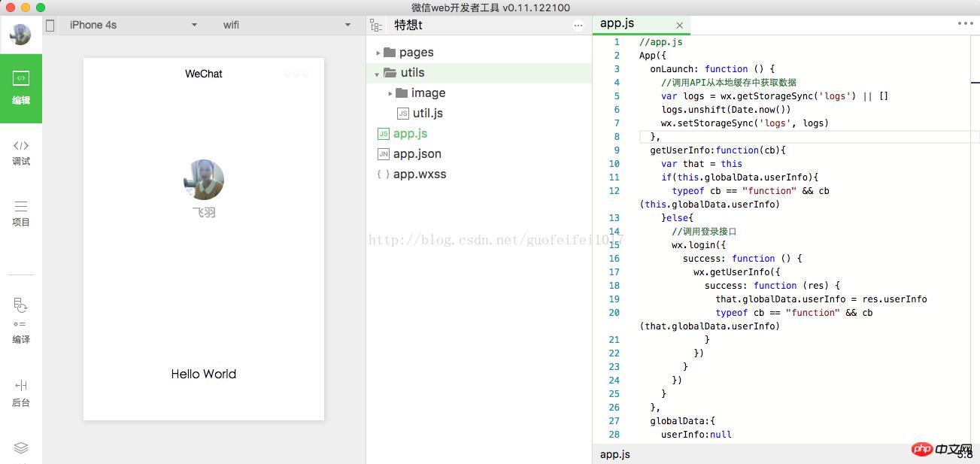Click the user avatar in the sidebar
The image size is (980, 464).
coord(21,34)
